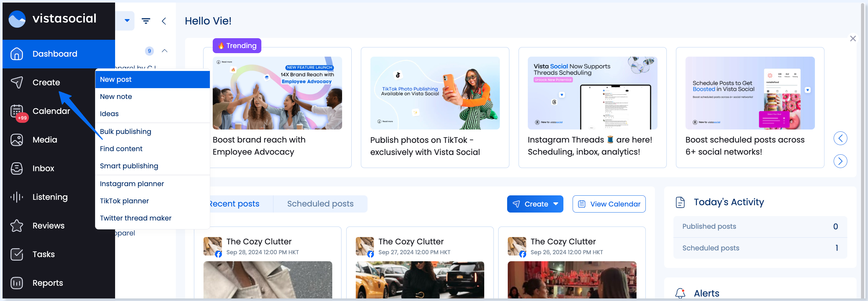868x301 pixels.
Task: Open Instagram planner from menu
Action: pyautogui.click(x=153, y=184)
